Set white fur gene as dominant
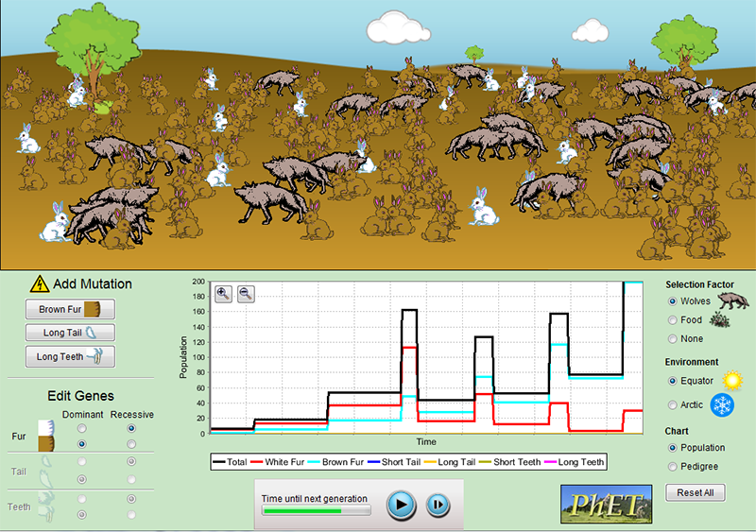Viewport: 756px width, 532px height. (83, 428)
